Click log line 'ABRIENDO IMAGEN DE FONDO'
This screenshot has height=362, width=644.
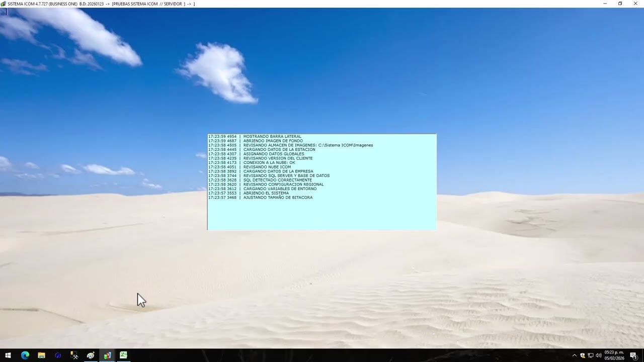coord(256,141)
